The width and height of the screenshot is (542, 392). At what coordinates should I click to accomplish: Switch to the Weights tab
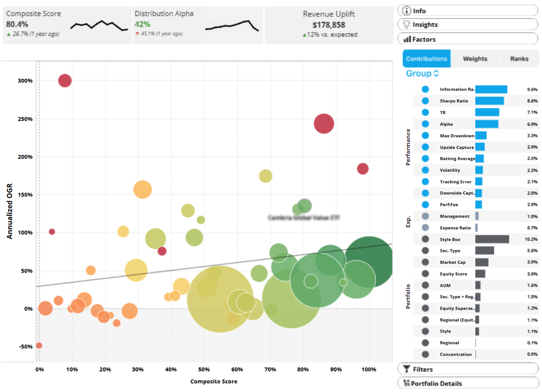click(x=475, y=59)
